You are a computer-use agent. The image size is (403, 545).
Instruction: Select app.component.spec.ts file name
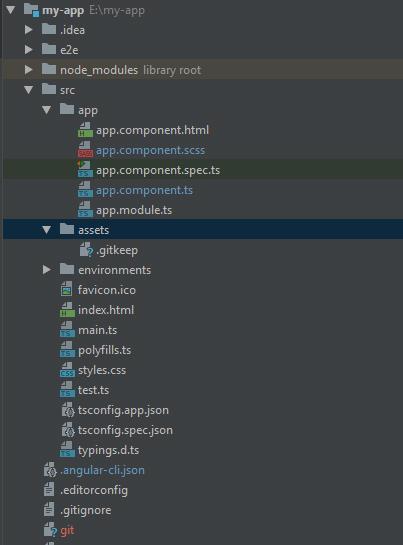point(158,170)
